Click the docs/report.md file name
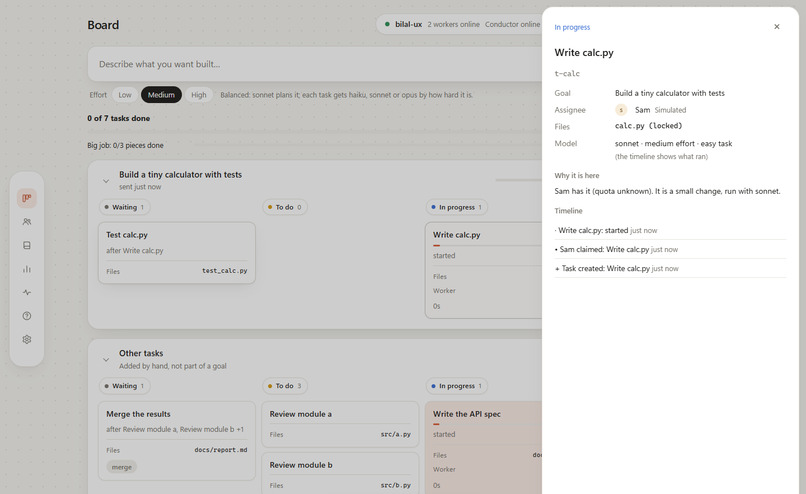This screenshot has height=494, width=806. (221, 450)
